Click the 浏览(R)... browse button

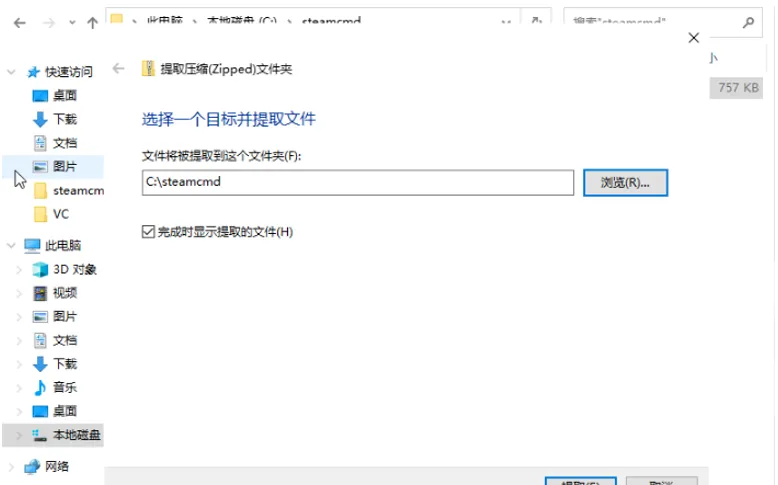[x=625, y=183]
